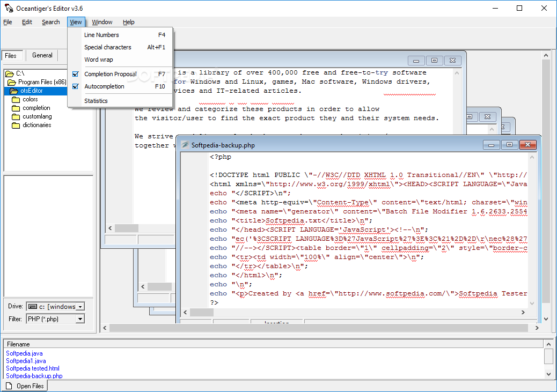Click down arrow of Open Files list scrollbar

548,374
